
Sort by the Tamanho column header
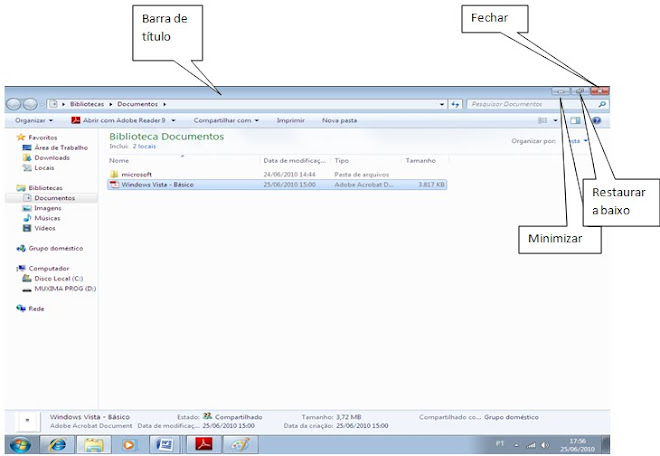pos(425,160)
